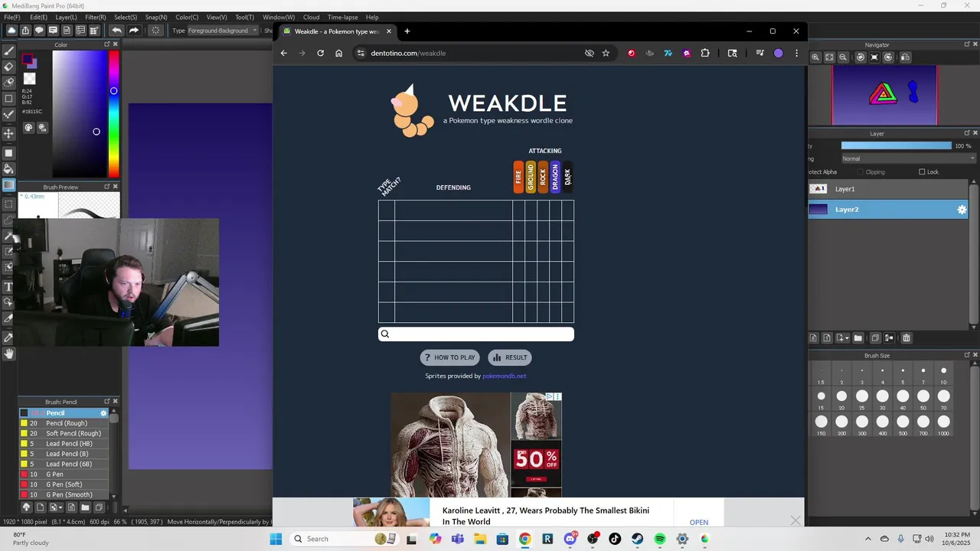Select the Dot tool with checkmark icon
Screen dimensions: 980x551
point(9,115)
